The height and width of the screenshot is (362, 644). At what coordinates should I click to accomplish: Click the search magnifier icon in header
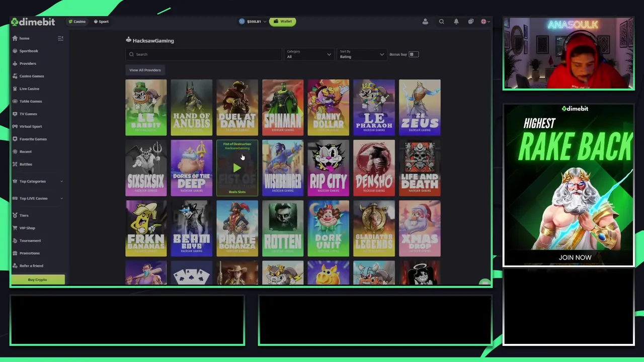pos(441,22)
